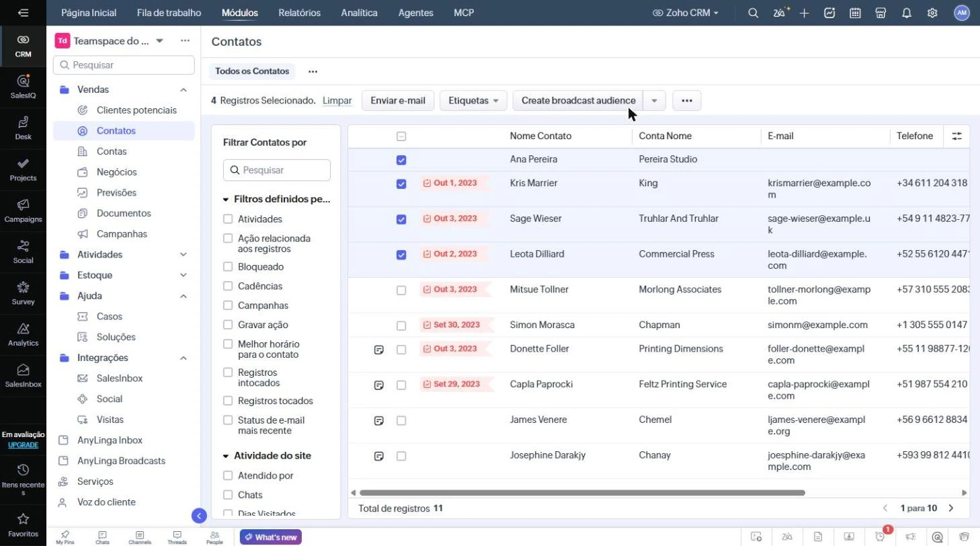Open the Projects app icon
Screen dimensions: 980x546
(x=23, y=169)
